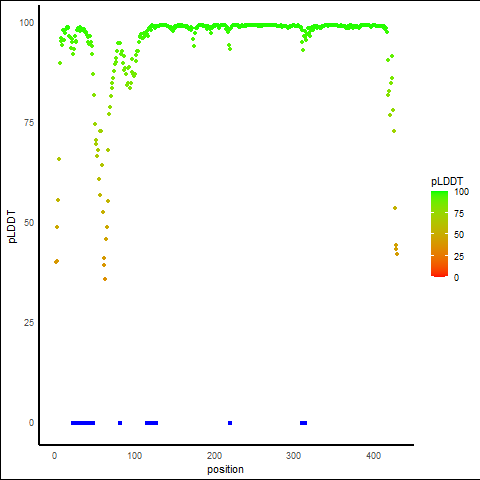480x480 pixels.
Task: Click the small blue marker near position 80
Action: 120,423
